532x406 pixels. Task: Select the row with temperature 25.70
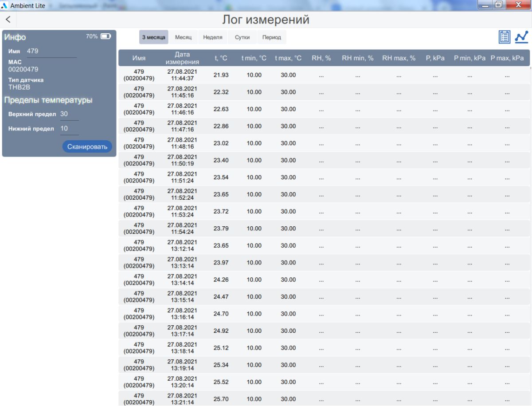click(324, 399)
